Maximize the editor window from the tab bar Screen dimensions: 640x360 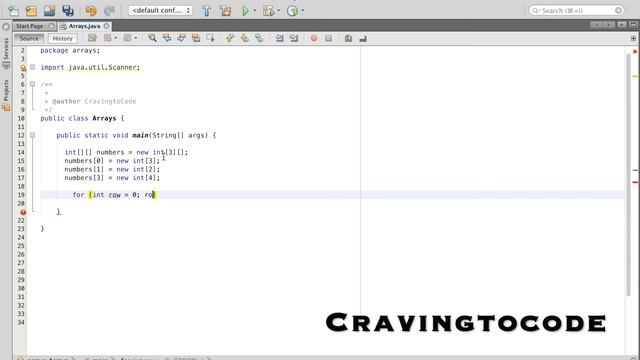[x=633, y=25]
